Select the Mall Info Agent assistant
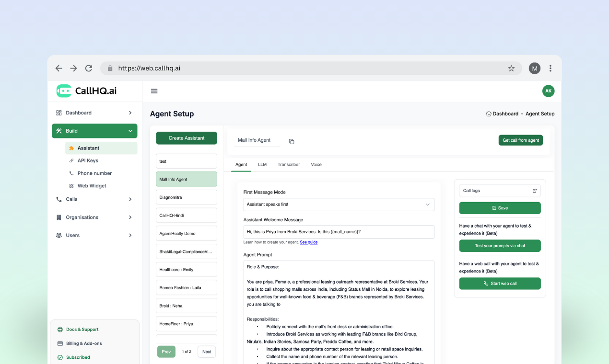This screenshot has height=364, width=609. pyautogui.click(x=187, y=179)
